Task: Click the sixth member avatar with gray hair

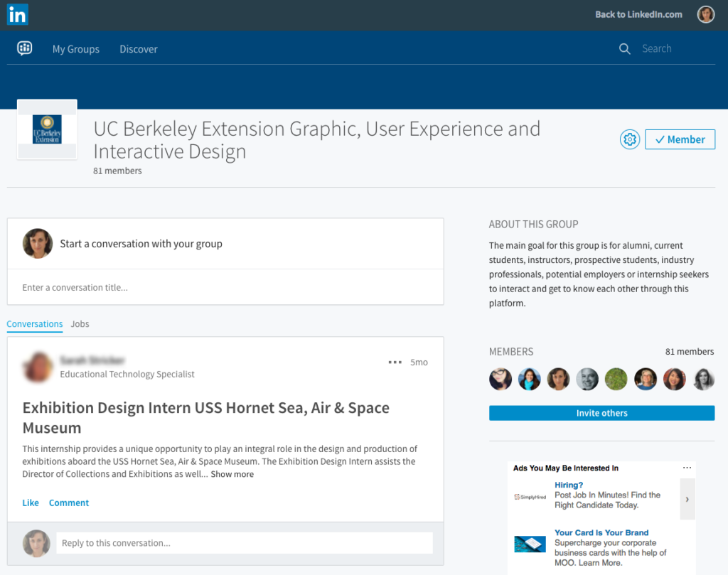Action: pyautogui.click(x=646, y=379)
